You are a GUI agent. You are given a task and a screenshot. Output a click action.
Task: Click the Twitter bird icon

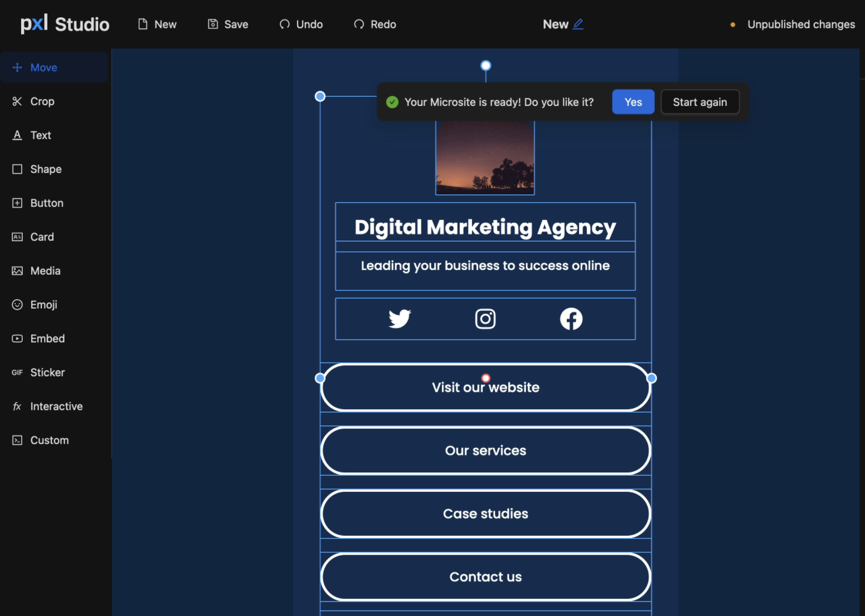click(x=400, y=319)
